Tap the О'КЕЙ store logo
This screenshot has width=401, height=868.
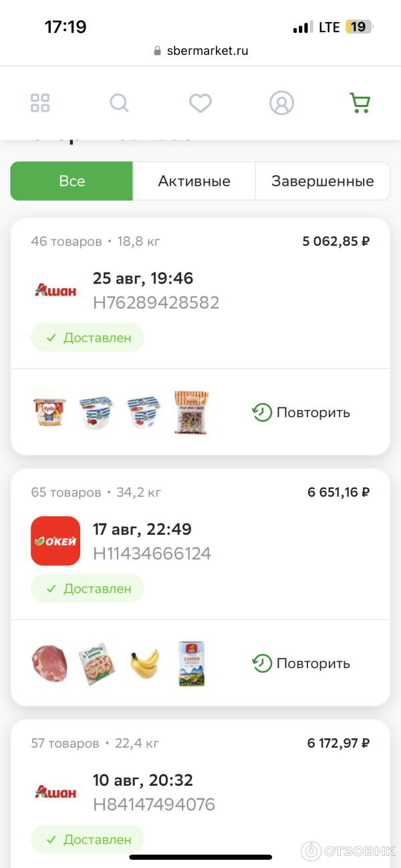pos(55,541)
